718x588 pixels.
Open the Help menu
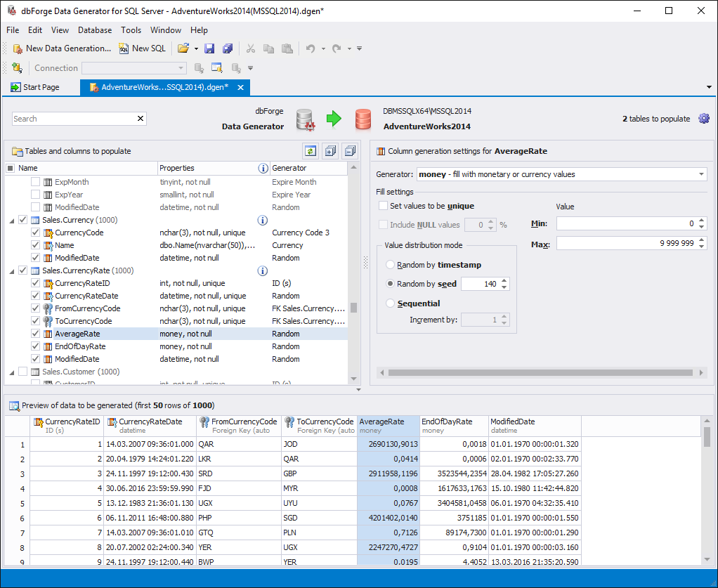point(200,30)
